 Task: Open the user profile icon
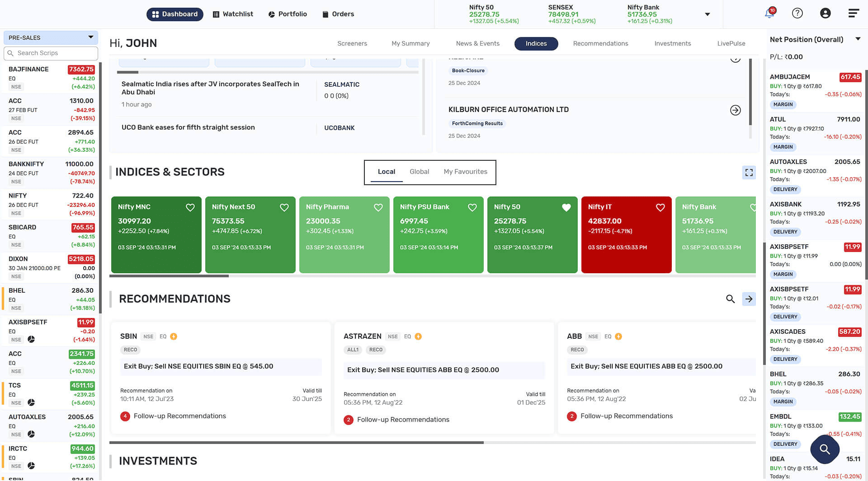[826, 14]
